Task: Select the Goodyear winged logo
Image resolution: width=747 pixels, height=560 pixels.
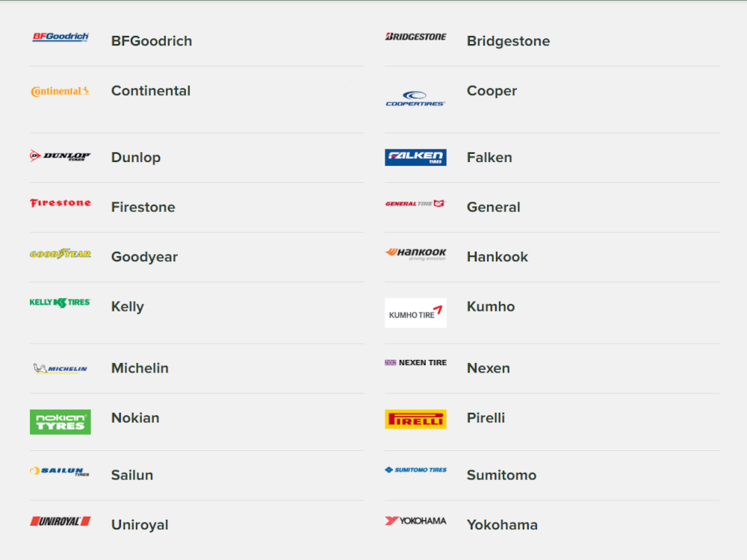Action: point(60,252)
